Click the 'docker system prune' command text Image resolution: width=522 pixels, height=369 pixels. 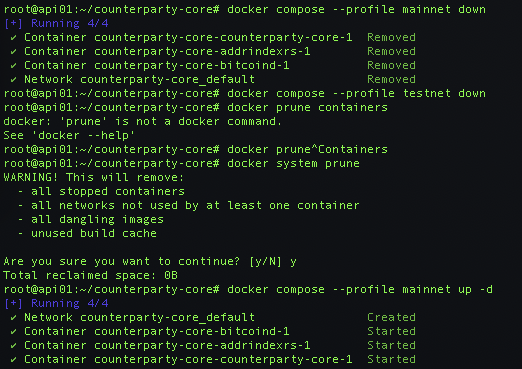click(293, 164)
